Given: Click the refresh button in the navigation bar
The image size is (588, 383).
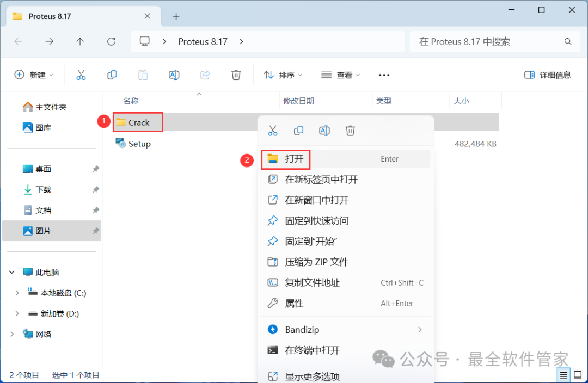Looking at the screenshot, I should (x=112, y=41).
